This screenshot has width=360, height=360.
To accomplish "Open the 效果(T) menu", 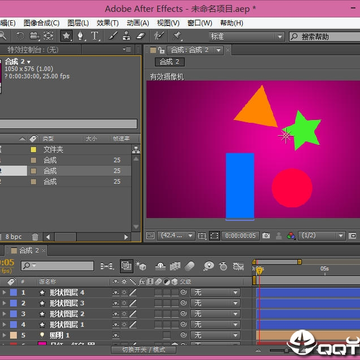I will pos(108,23).
